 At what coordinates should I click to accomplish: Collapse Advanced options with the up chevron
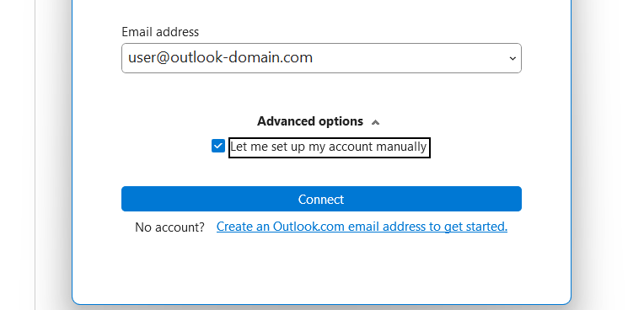tap(375, 122)
